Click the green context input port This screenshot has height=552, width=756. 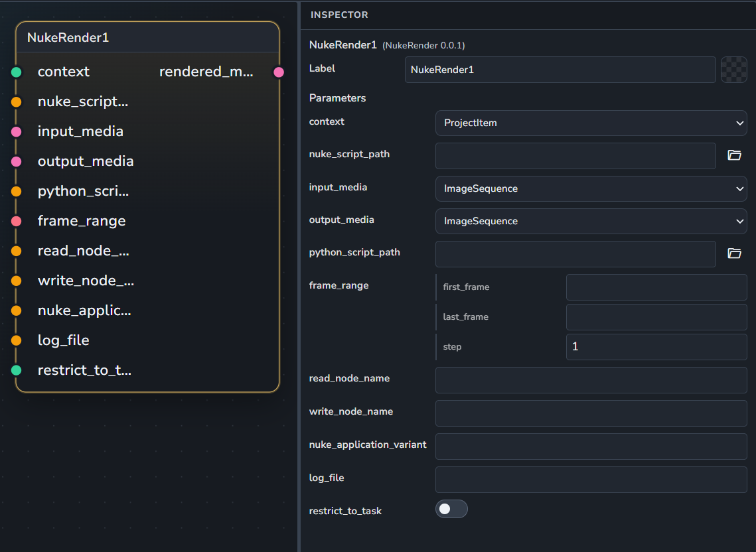click(17, 72)
